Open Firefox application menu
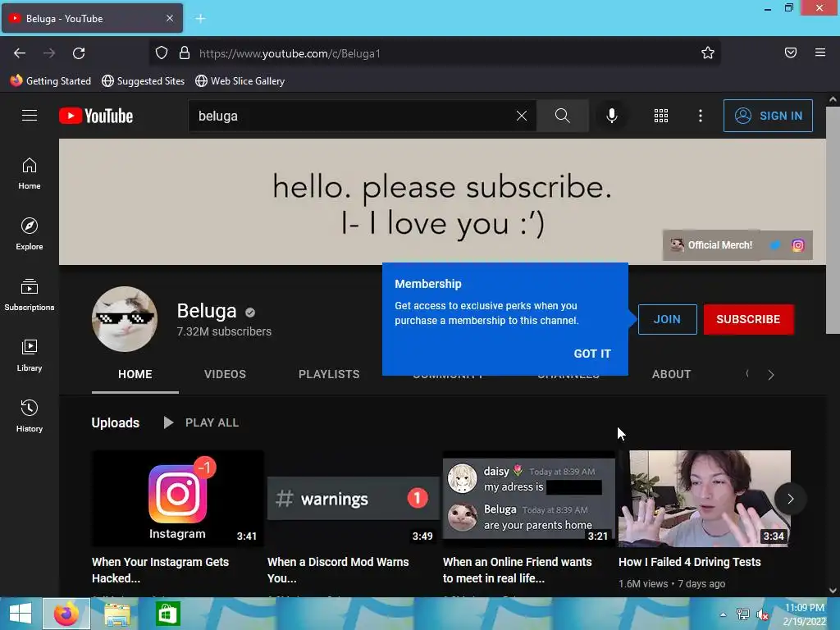Image resolution: width=840 pixels, height=630 pixels. pos(820,52)
